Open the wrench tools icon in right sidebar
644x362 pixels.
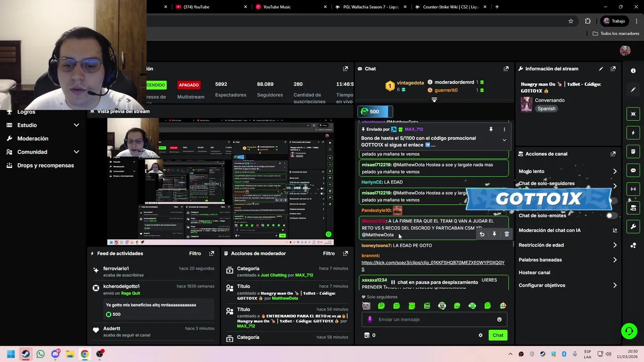point(633,226)
